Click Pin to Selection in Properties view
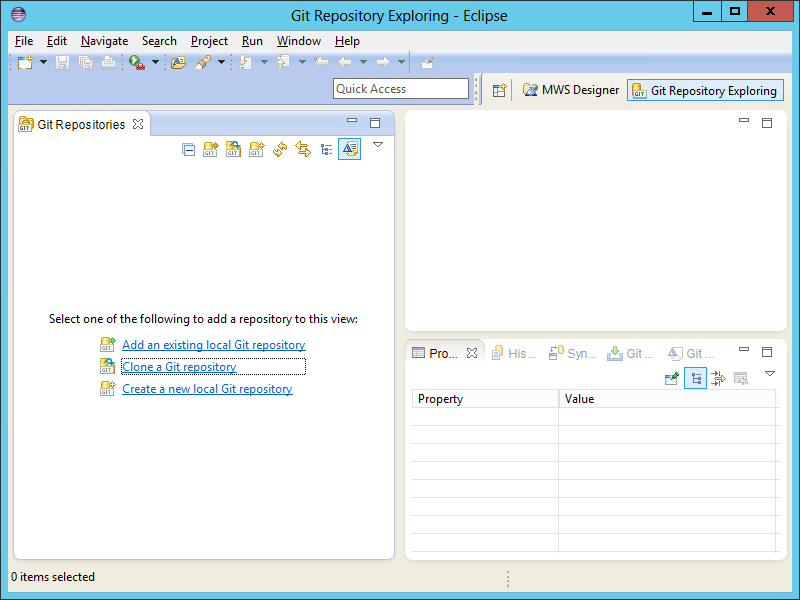 (672, 378)
